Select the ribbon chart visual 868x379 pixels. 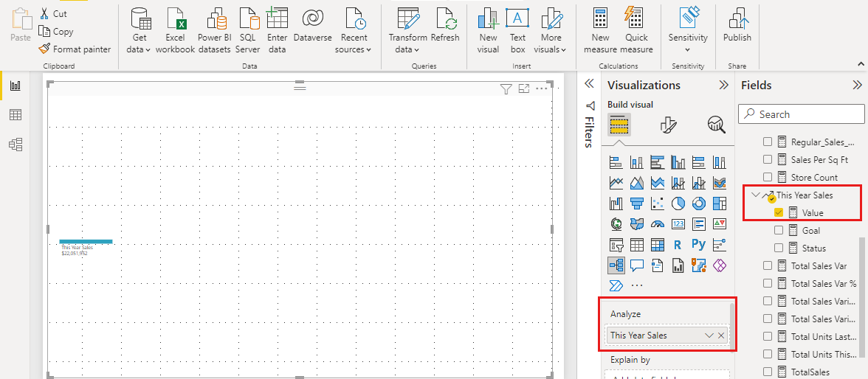tap(720, 183)
